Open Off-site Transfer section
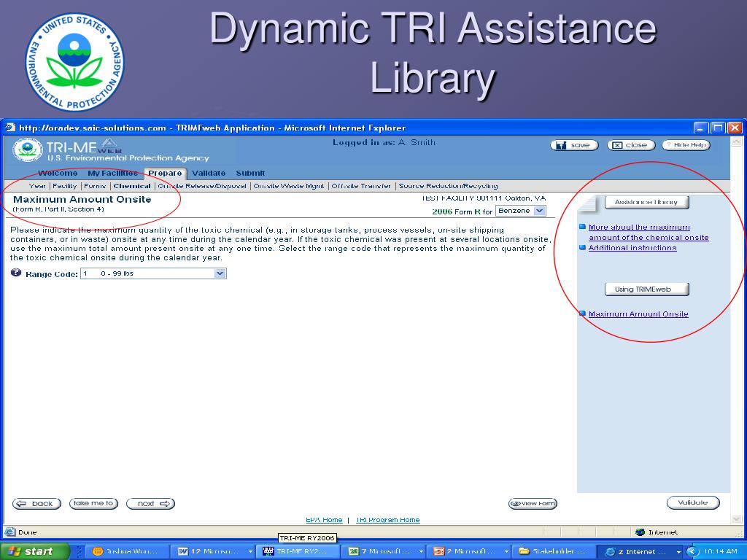Screen dimensions: 747x560 point(361,186)
